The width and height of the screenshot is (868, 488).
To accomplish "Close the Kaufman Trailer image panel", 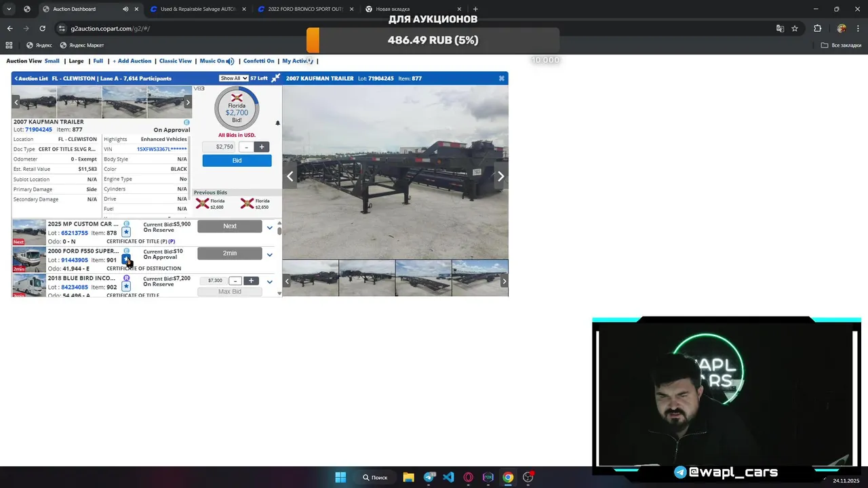I will coord(502,79).
